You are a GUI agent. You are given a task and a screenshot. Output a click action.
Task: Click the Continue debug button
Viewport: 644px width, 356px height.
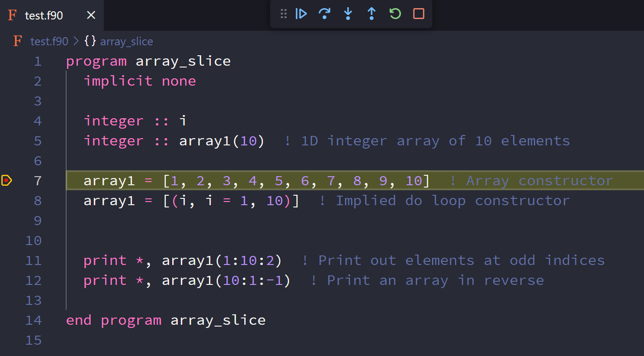click(x=301, y=14)
